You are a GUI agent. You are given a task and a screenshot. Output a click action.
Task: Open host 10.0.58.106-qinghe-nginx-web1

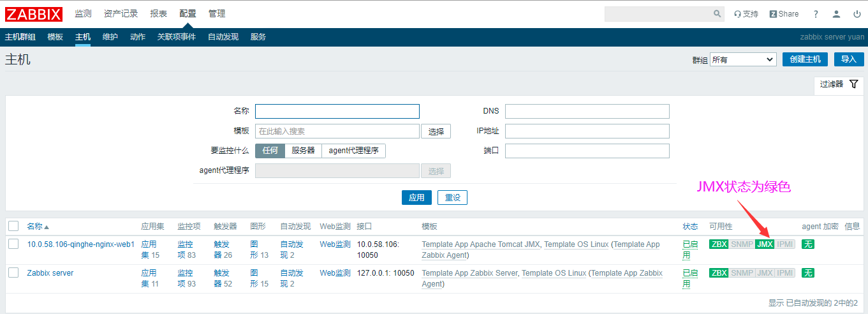pyautogui.click(x=81, y=244)
